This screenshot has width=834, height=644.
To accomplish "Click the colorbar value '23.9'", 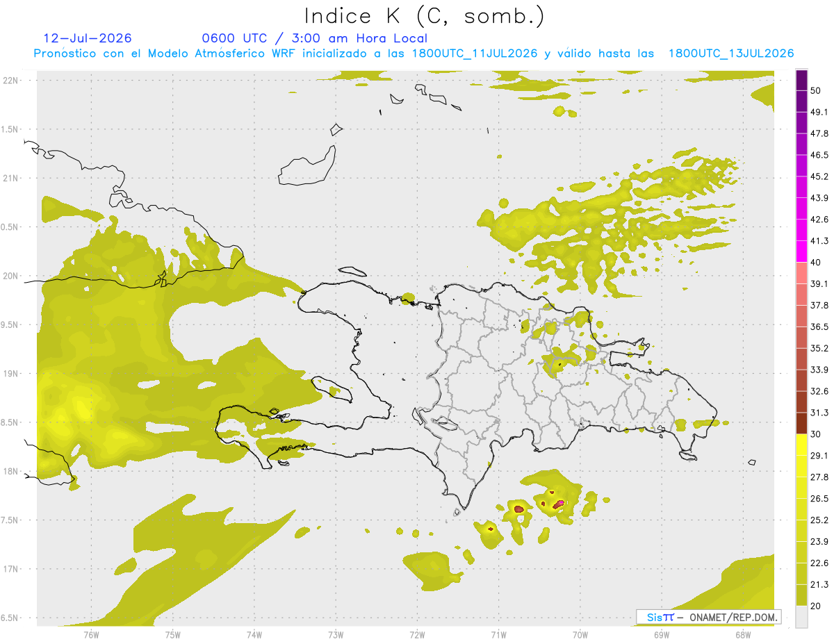I will (819, 542).
